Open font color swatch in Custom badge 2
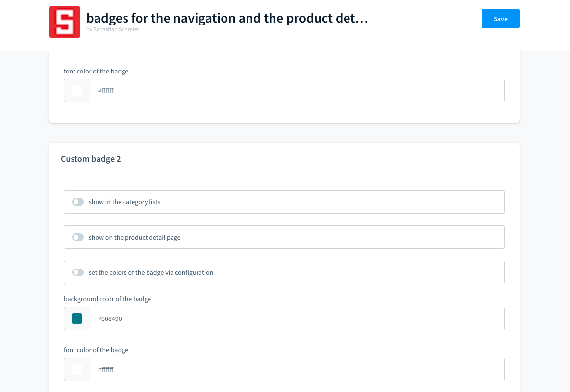This screenshot has height=392, width=570. tap(77, 369)
